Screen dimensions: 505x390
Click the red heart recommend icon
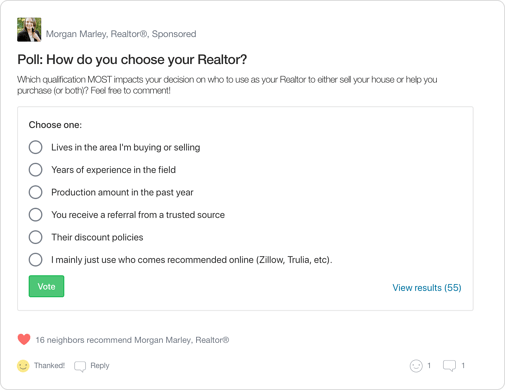pyautogui.click(x=24, y=340)
